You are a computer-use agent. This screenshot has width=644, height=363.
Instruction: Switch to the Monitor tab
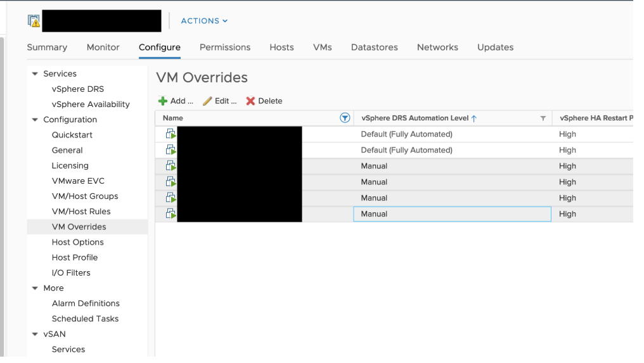[x=105, y=48]
